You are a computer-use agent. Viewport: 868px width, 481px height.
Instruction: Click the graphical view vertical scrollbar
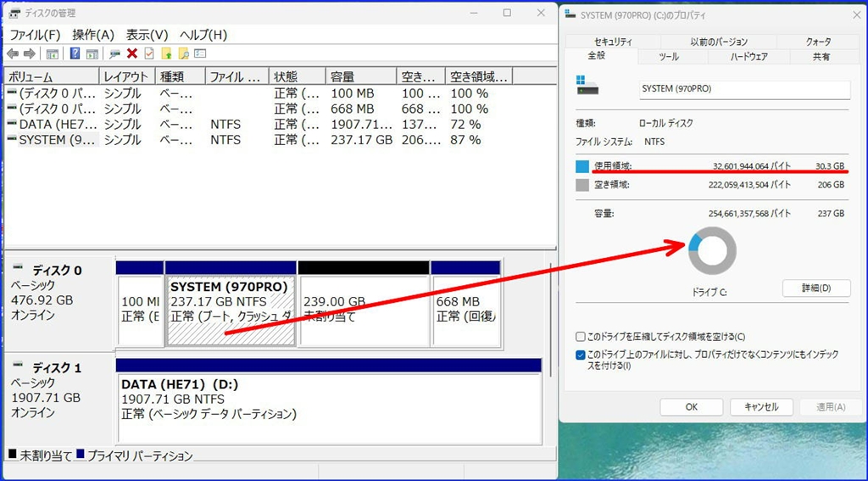[x=550, y=319]
